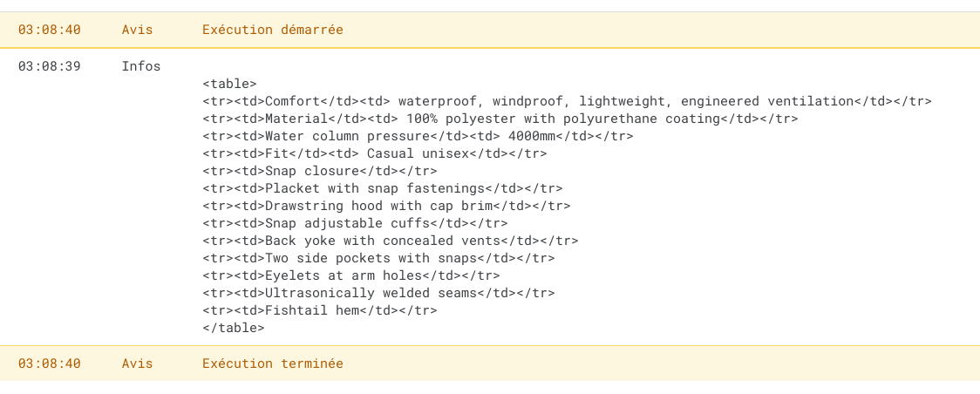Click the Ultrasonically welded seams line
The height and width of the screenshot is (394, 980).
pos(378,293)
